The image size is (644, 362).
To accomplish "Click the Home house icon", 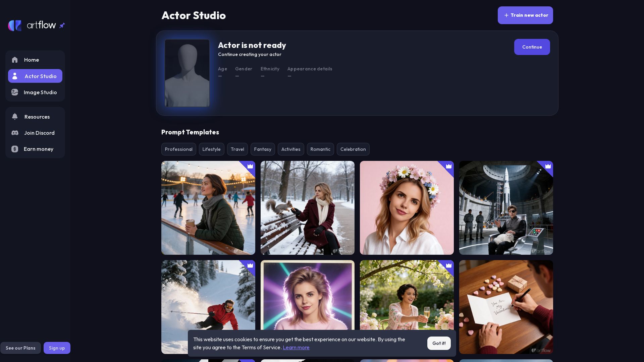I will tap(15, 60).
